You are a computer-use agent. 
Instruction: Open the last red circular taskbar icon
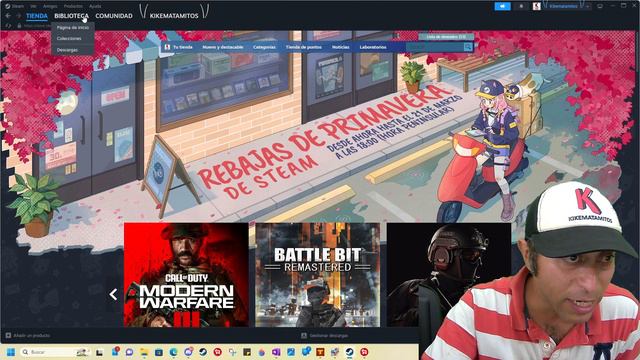pyautogui.click(x=364, y=352)
